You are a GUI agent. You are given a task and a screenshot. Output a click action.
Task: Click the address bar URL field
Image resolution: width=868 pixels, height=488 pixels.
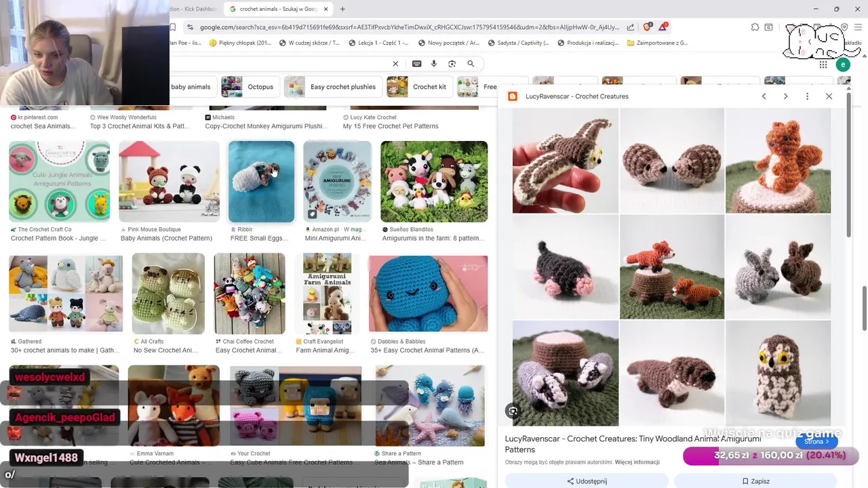tap(410, 27)
